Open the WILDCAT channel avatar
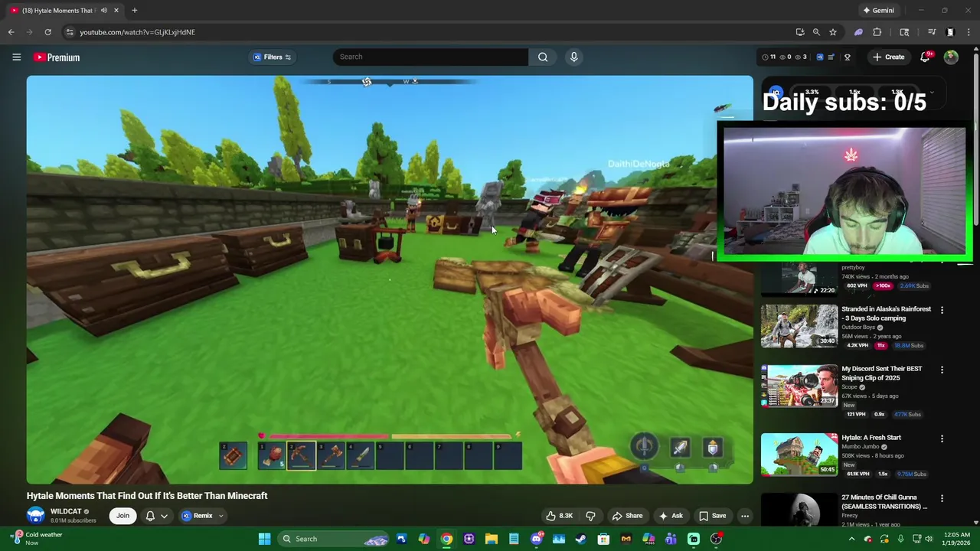Image resolution: width=980 pixels, height=551 pixels. coord(35,516)
